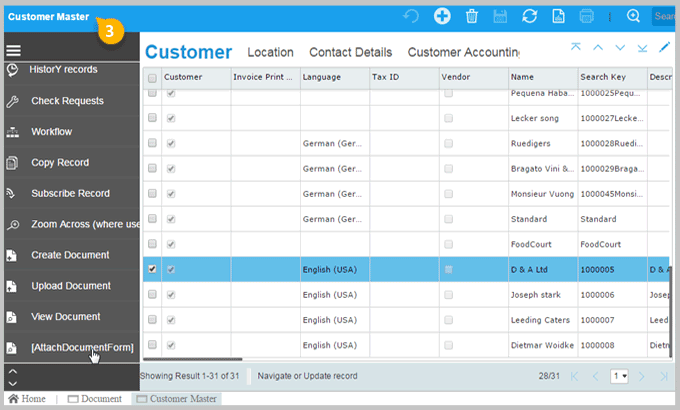Go to next page arrow
The image size is (680, 410).
[641, 376]
